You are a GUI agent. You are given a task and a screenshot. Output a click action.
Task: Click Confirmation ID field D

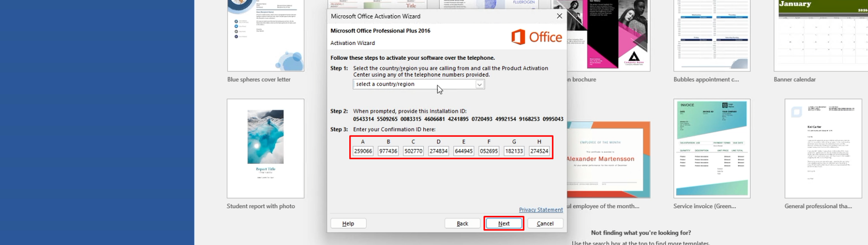click(438, 151)
